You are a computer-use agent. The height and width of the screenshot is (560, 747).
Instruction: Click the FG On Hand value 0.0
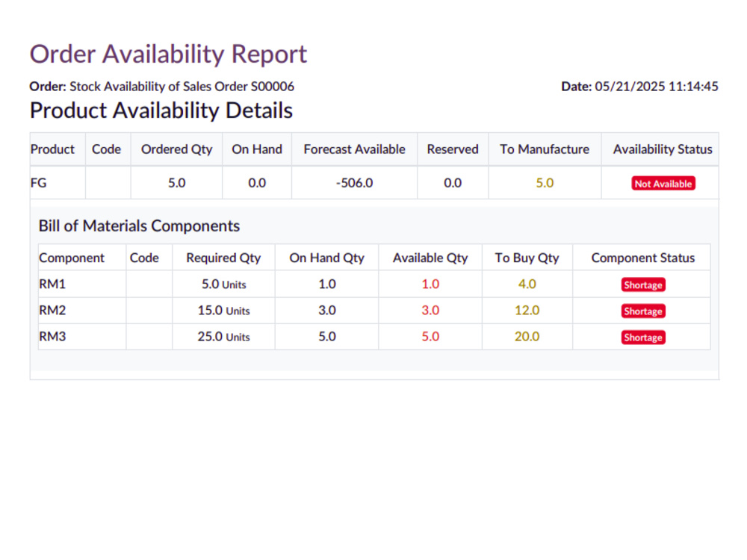pos(257,184)
